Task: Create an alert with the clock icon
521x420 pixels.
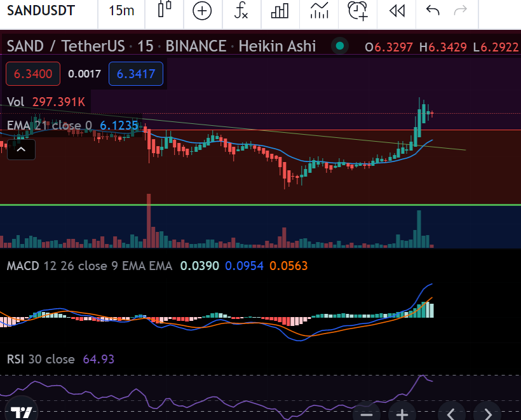Action: tap(358, 11)
